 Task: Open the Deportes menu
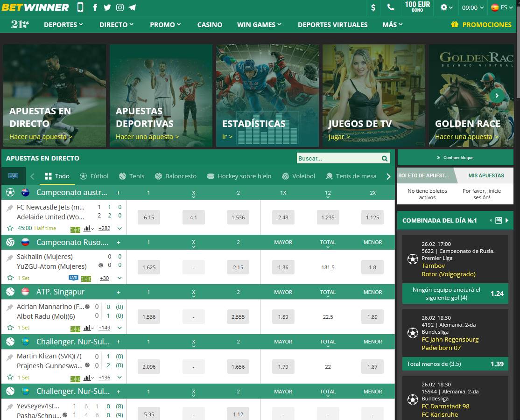click(x=63, y=25)
